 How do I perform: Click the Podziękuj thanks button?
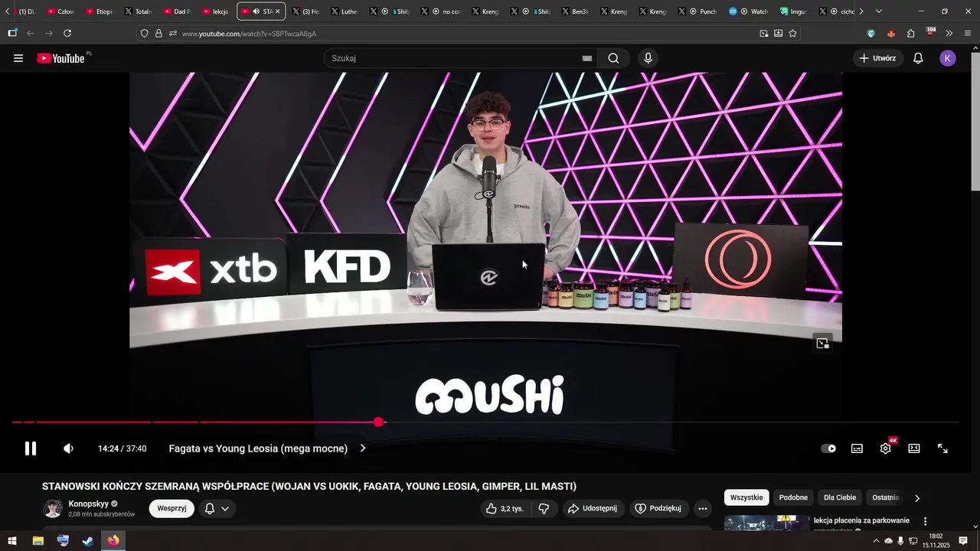coord(658,508)
